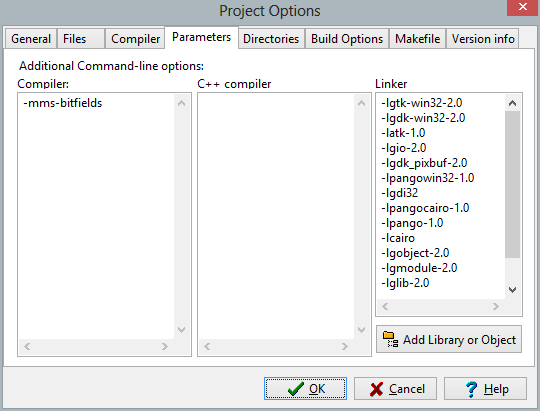Click the red X Cancel icon
The image size is (540, 411).
(376, 389)
